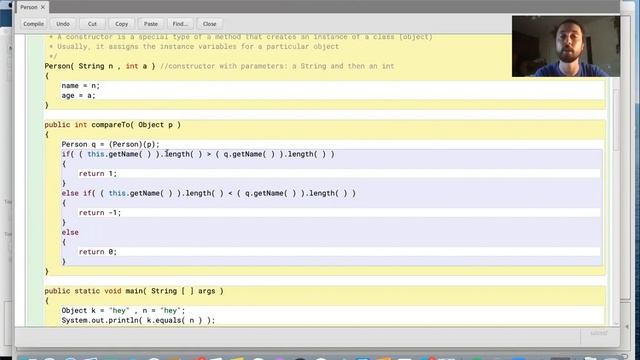Click the "System.out.println( k.equals( n ) );" line

pyautogui.click(x=138, y=321)
